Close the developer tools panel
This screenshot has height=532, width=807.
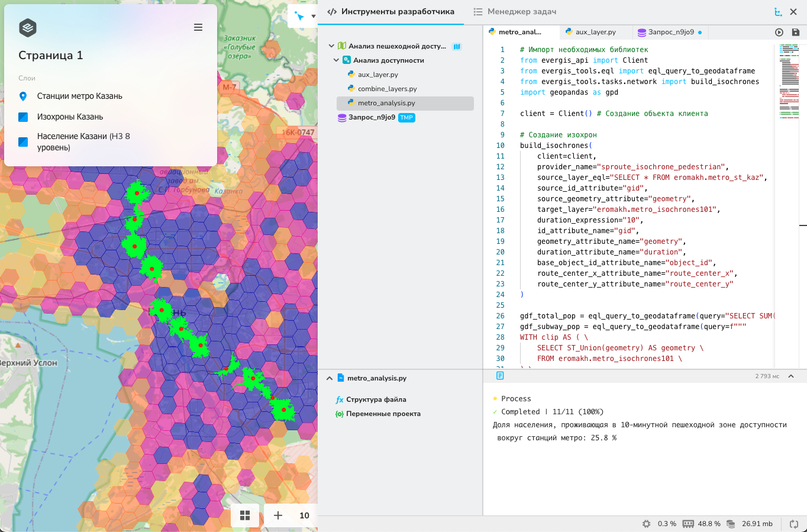coord(793,12)
